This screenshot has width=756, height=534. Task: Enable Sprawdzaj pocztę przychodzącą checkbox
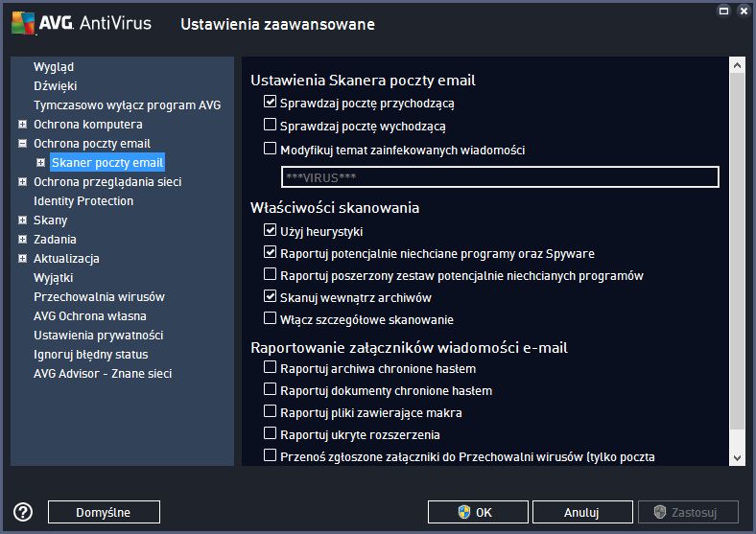270,102
